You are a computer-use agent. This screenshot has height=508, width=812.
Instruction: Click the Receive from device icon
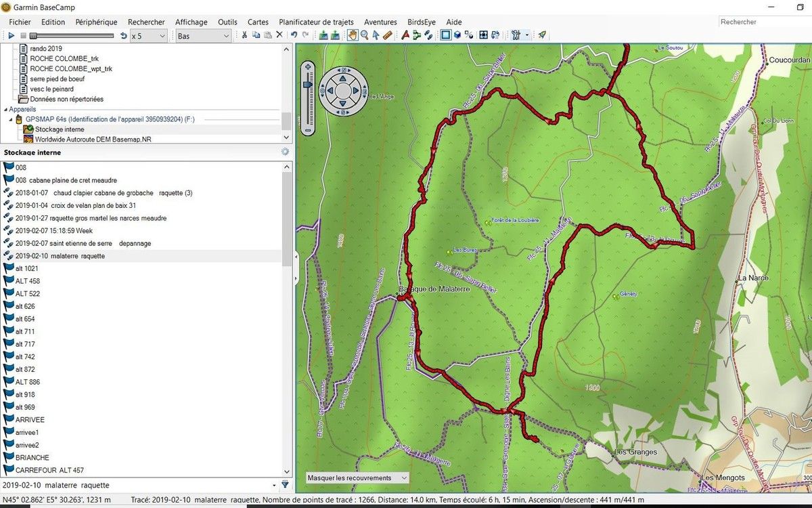[x=335, y=35]
